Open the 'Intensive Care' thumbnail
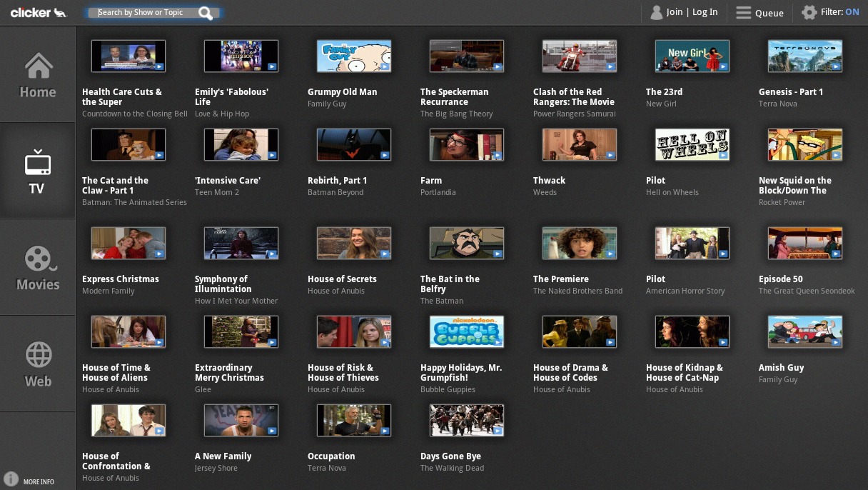 [241, 145]
